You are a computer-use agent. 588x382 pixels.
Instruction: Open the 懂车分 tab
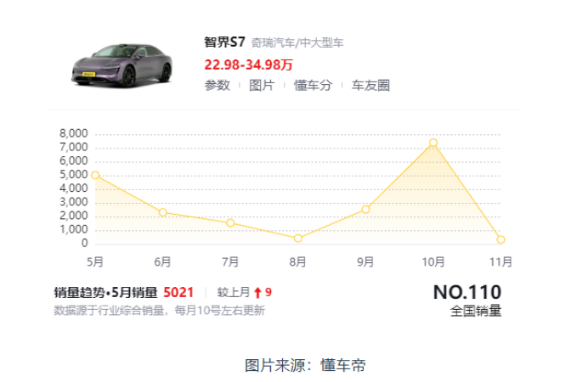[313, 86]
